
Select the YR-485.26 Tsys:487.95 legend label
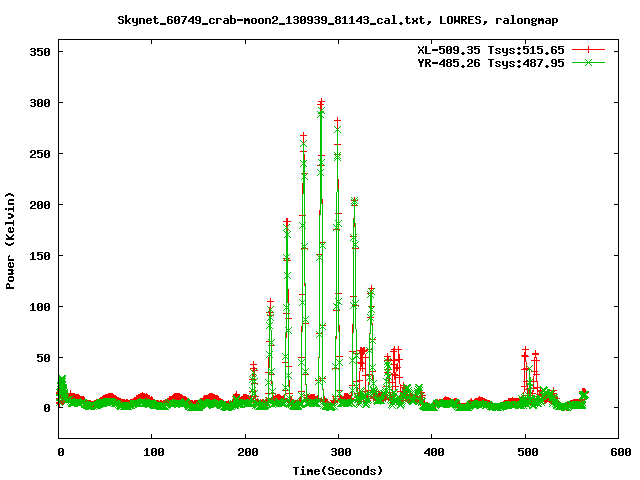coord(491,63)
